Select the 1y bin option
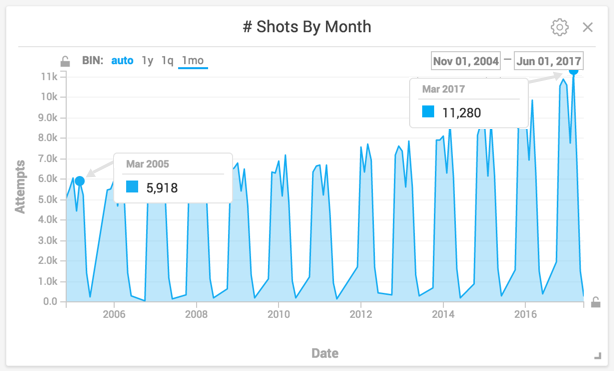 (x=147, y=61)
